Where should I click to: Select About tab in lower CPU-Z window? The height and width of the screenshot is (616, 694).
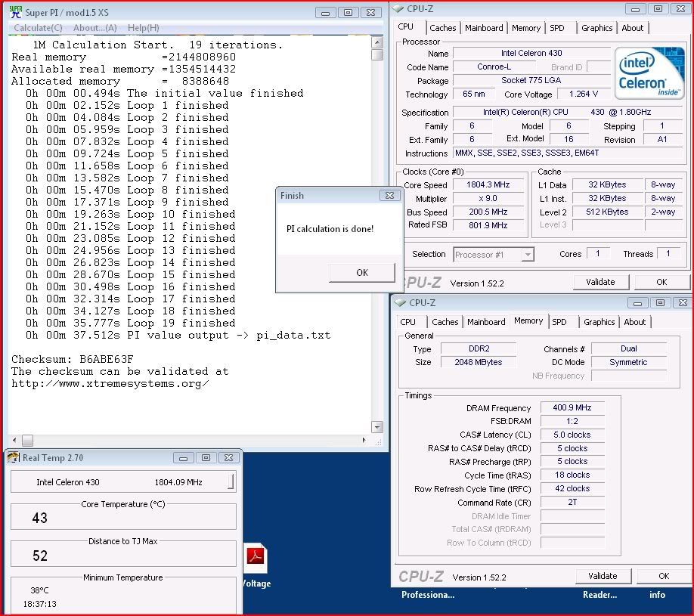pos(635,322)
